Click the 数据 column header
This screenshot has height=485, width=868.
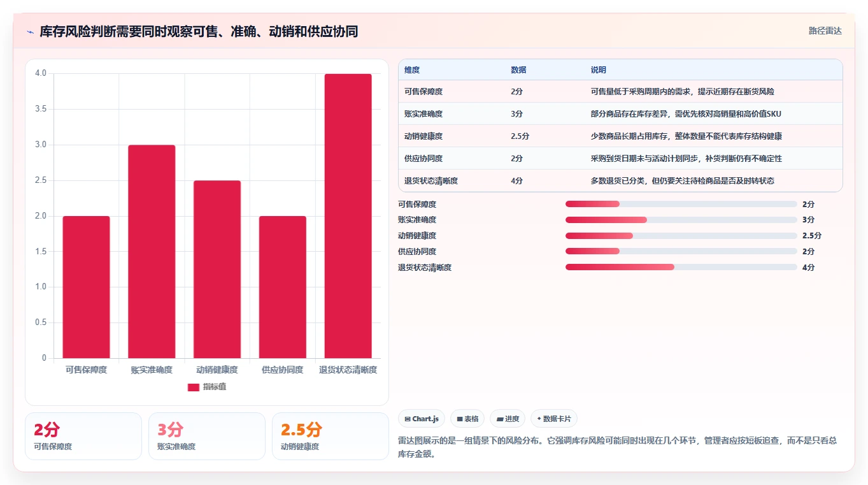(x=518, y=70)
